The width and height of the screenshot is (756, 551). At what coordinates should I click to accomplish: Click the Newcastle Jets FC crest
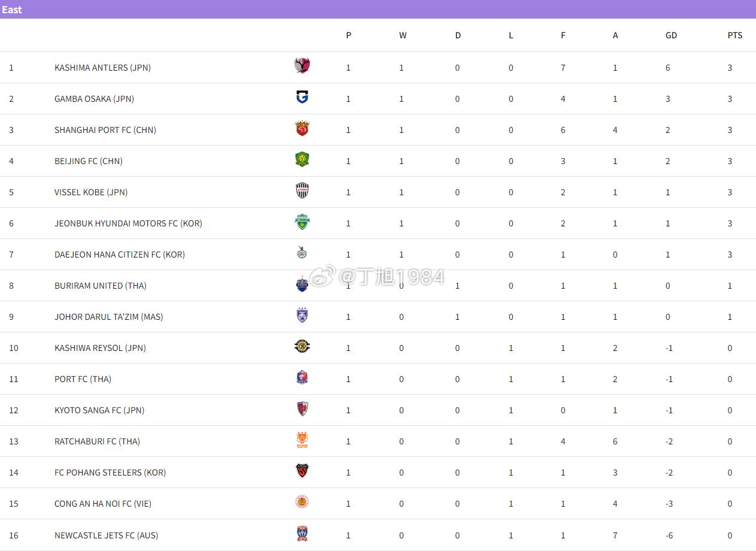pos(302,534)
